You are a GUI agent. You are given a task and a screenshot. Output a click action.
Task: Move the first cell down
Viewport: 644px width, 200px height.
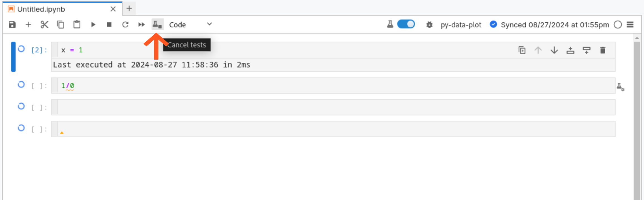coord(554,50)
